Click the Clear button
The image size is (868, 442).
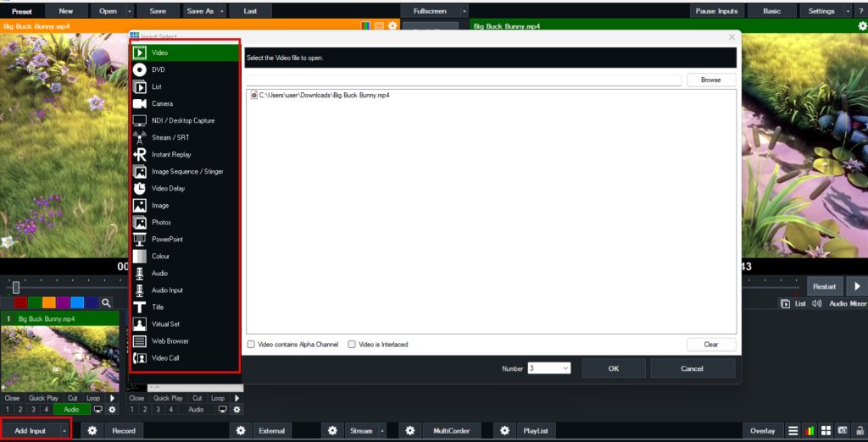click(x=711, y=344)
